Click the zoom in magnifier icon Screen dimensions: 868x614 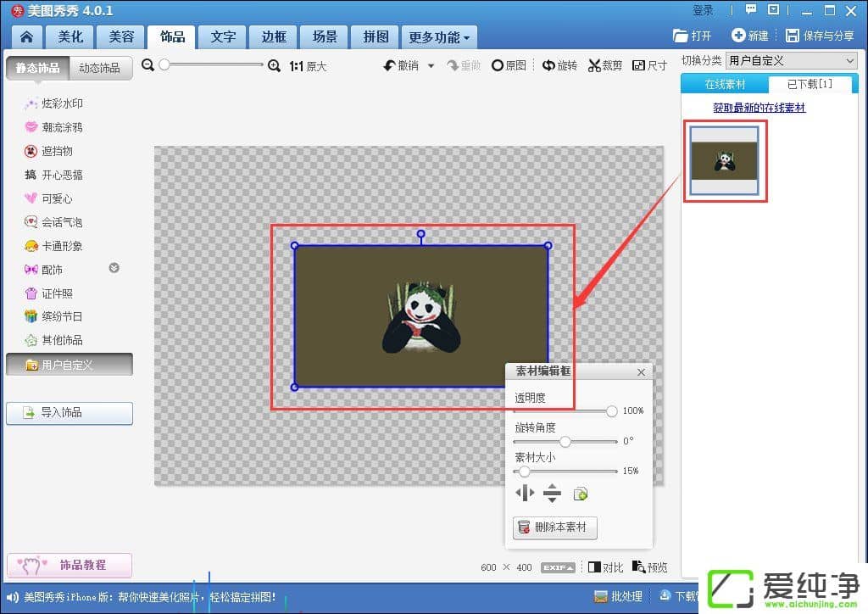point(274,65)
